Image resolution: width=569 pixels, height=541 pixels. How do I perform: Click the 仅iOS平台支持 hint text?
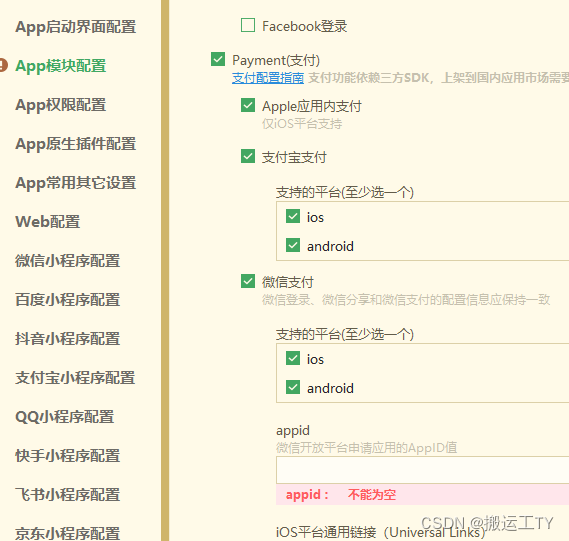point(302,124)
